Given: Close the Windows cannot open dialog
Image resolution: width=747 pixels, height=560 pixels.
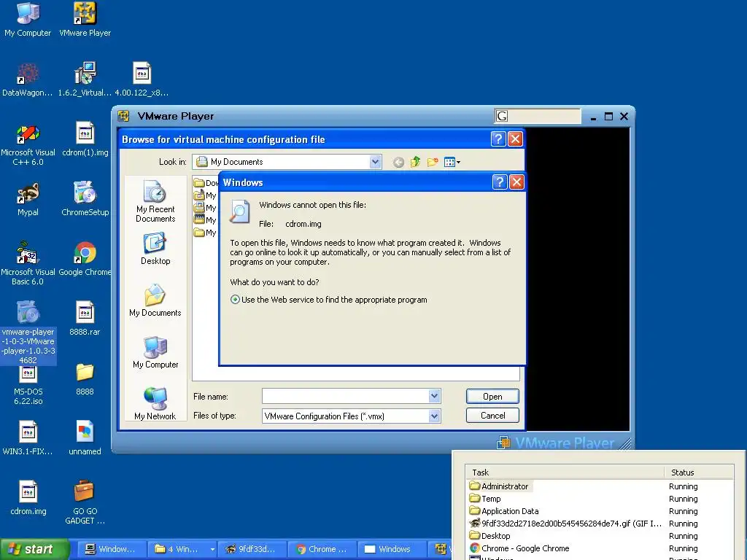Looking at the screenshot, I should pyautogui.click(x=516, y=182).
